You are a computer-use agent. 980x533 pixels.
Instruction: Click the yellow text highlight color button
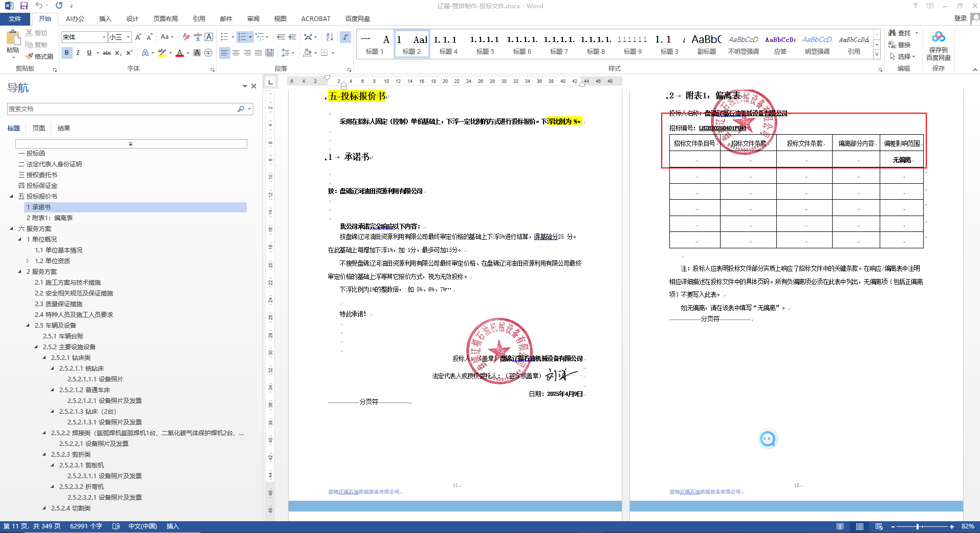(162, 53)
